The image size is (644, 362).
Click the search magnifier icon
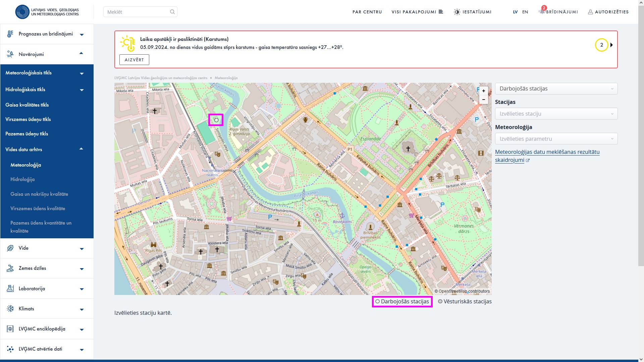click(172, 12)
